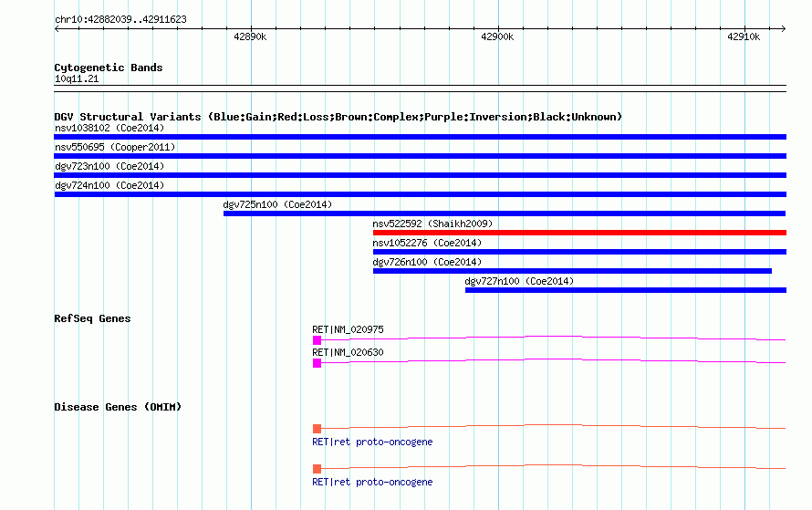Click the blue bar under dgv726n100
Image resolution: width=812 pixels, height=510 pixels.
pyautogui.click(x=572, y=271)
